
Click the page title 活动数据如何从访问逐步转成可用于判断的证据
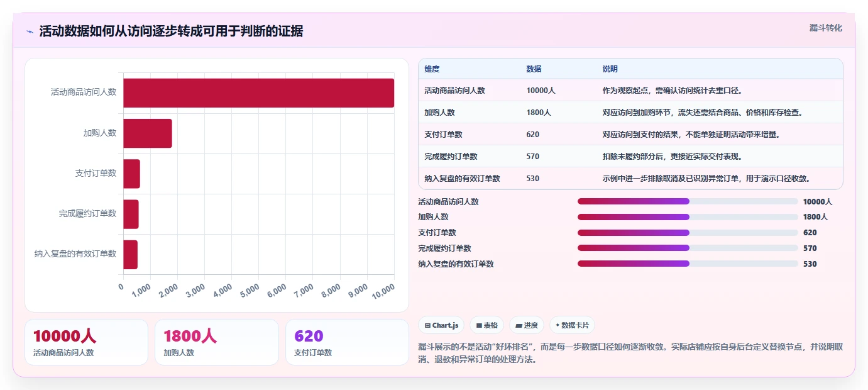[171, 31]
